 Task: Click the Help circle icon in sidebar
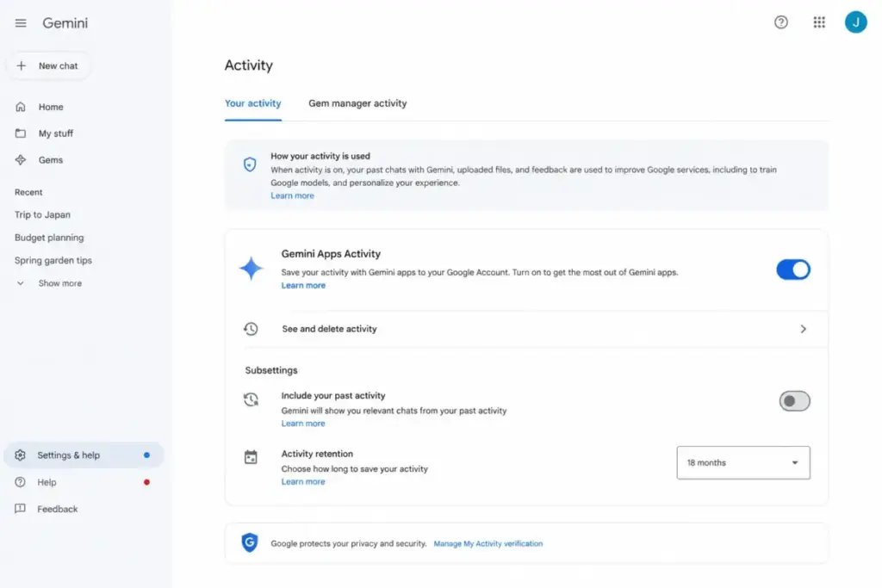tap(21, 482)
